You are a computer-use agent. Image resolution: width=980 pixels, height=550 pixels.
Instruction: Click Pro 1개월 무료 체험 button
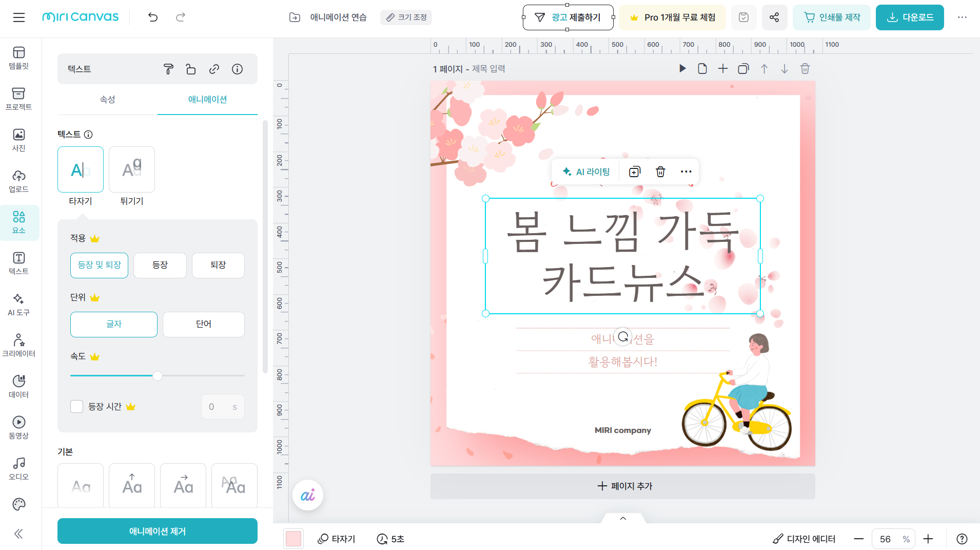coord(673,17)
